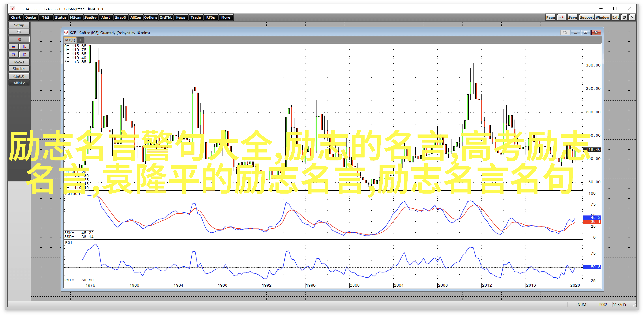The image size is (644, 316).
Task: Click the vertical compress arrows icon
Action: click(x=24, y=54)
